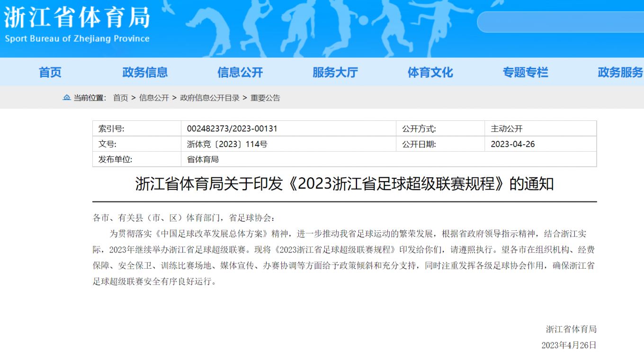Image resolution: width=644 pixels, height=355 pixels.
Task: Click the 当前位置 label
Action: coord(89,98)
